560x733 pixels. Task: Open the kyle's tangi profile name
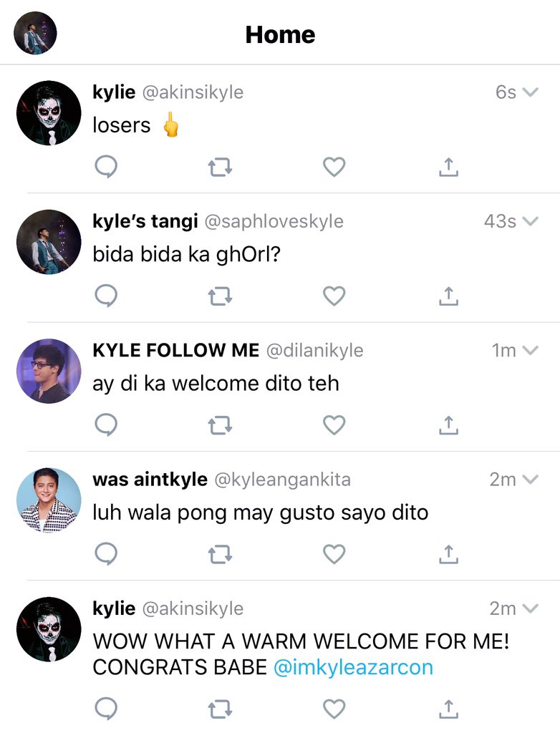pos(145,221)
